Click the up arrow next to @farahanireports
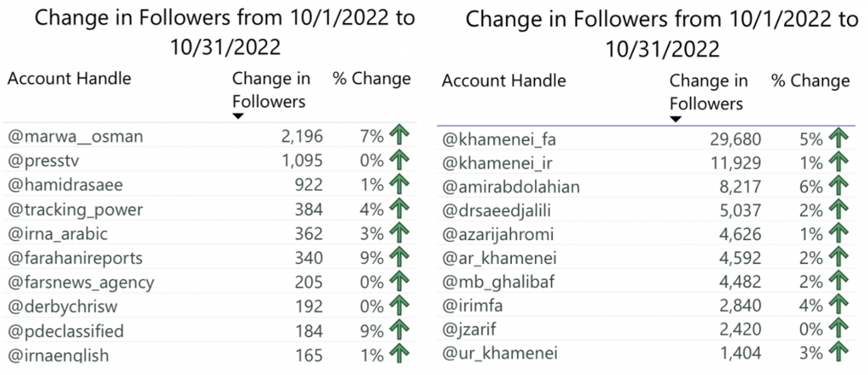The image size is (868, 375). [x=399, y=257]
